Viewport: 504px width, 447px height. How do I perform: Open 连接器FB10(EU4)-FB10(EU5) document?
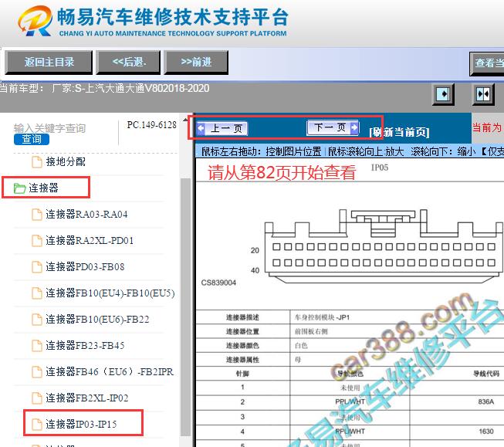(110, 293)
